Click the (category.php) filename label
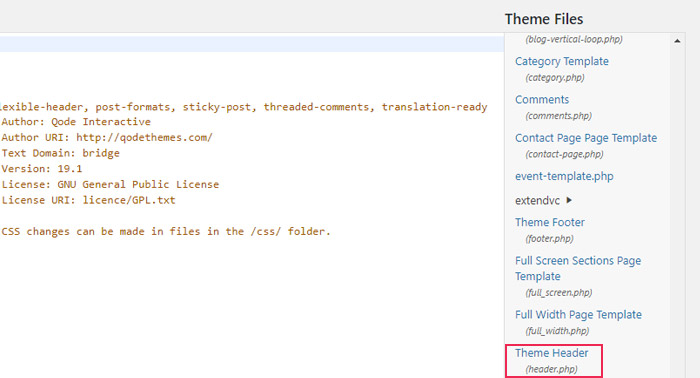Viewport: 700px width, 378px height. (555, 78)
